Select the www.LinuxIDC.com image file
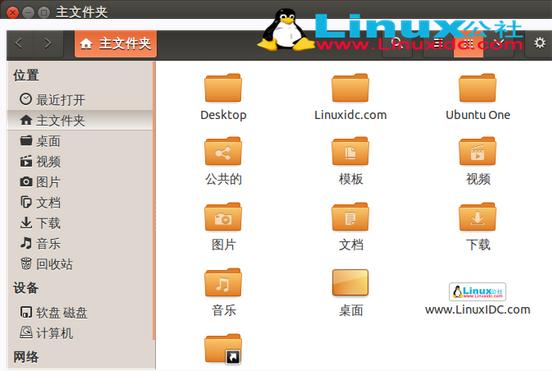Image resolution: width=552 pixels, height=371 pixels. point(478,299)
